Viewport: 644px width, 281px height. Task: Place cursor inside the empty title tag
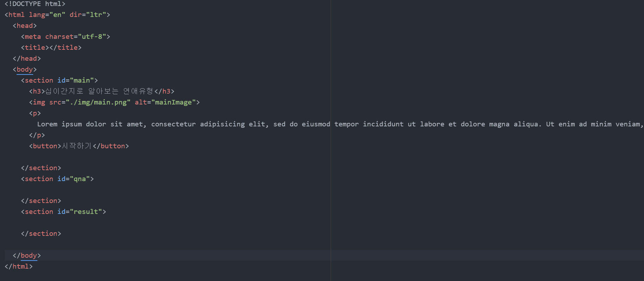click(x=49, y=48)
